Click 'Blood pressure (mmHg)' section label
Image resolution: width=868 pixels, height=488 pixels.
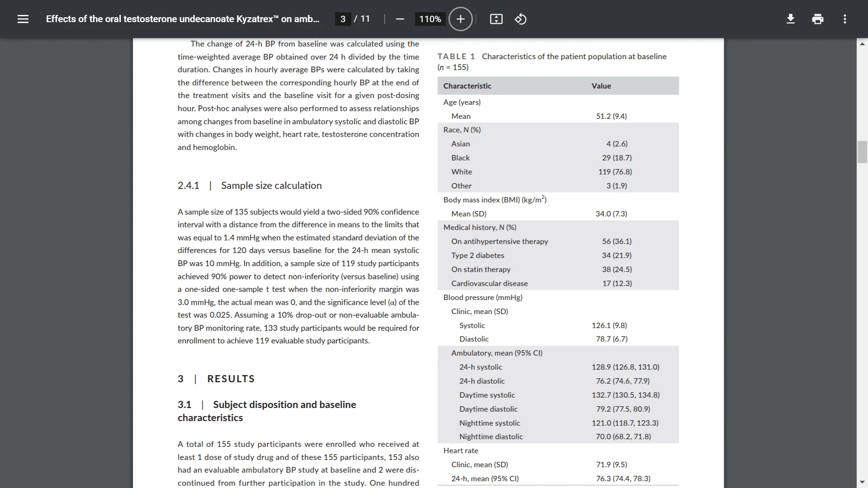point(483,297)
